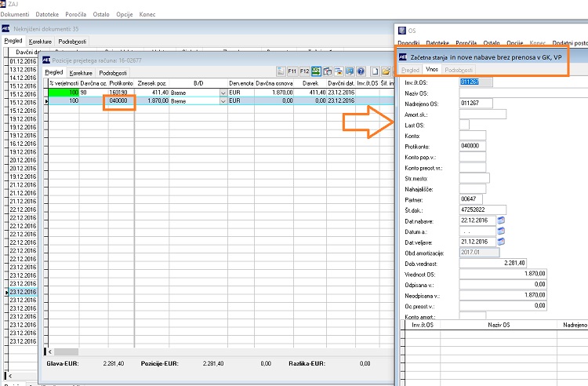The width and height of the screenshot is (588, 386).
Task: Open the Datoteke menu in main window
Action: coord(47,14)
